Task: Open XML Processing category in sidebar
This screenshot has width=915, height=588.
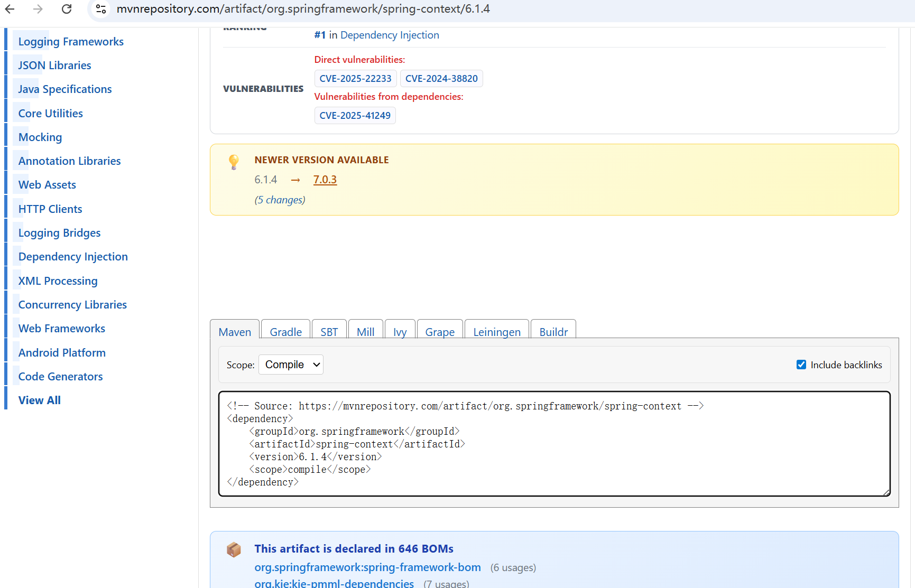Action: pos(58,281)
